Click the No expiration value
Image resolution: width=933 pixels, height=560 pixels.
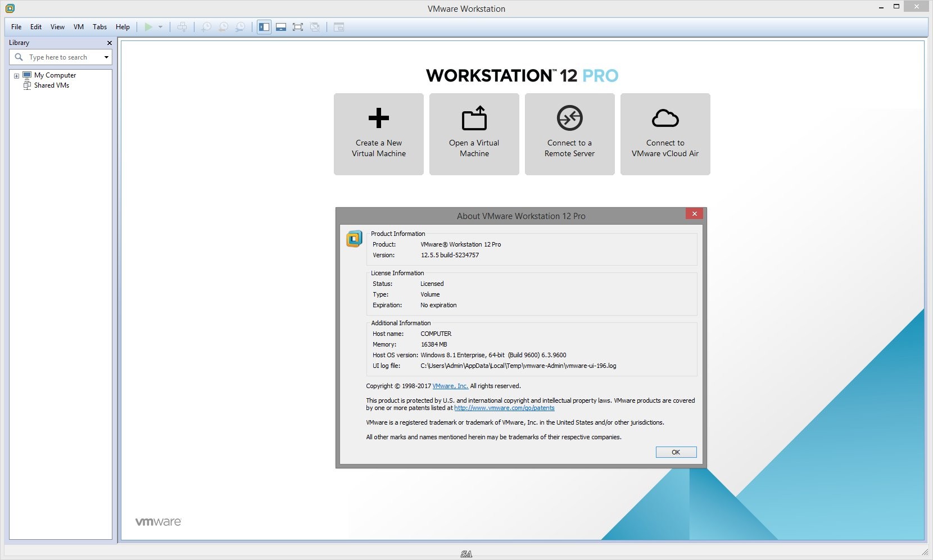coord(438,305)
